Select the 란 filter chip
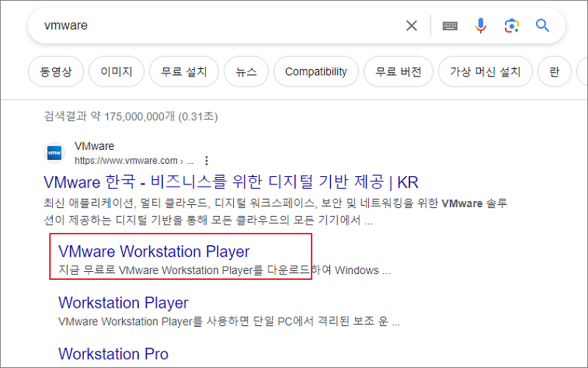588x368 pixels. [554, 71]
